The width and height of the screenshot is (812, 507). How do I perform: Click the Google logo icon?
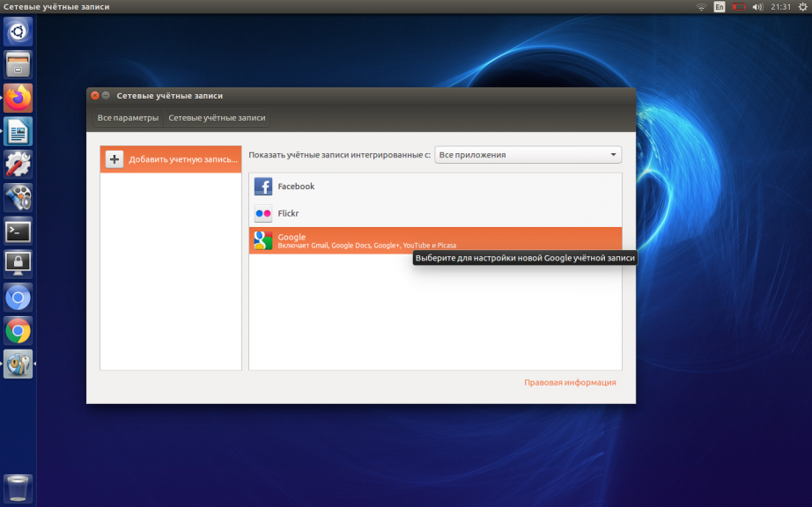pyautogui.click(x=262, y=240)
